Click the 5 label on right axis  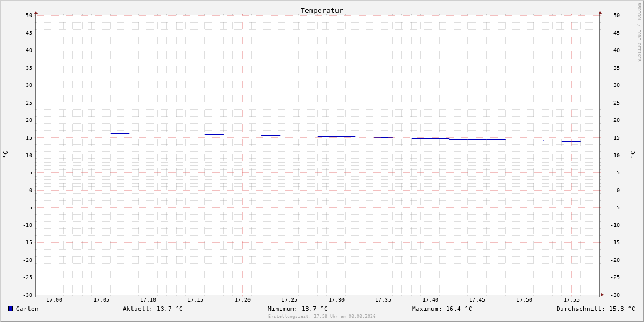coord(618,172)
